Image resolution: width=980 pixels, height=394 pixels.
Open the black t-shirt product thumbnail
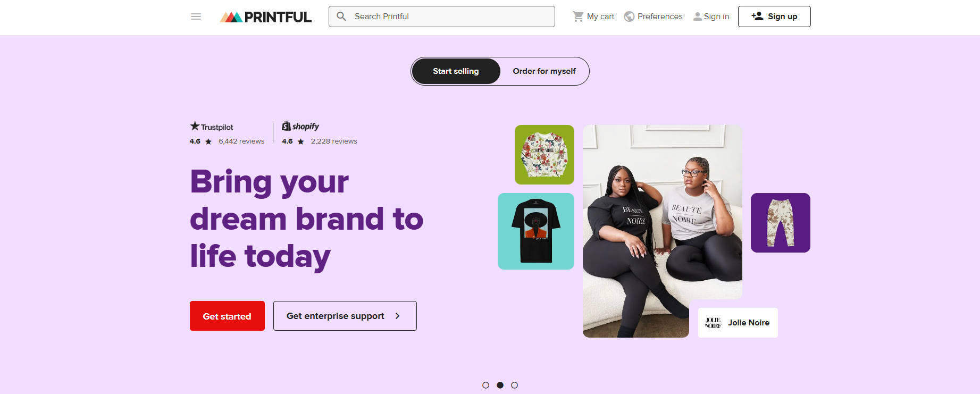point(536,231)
